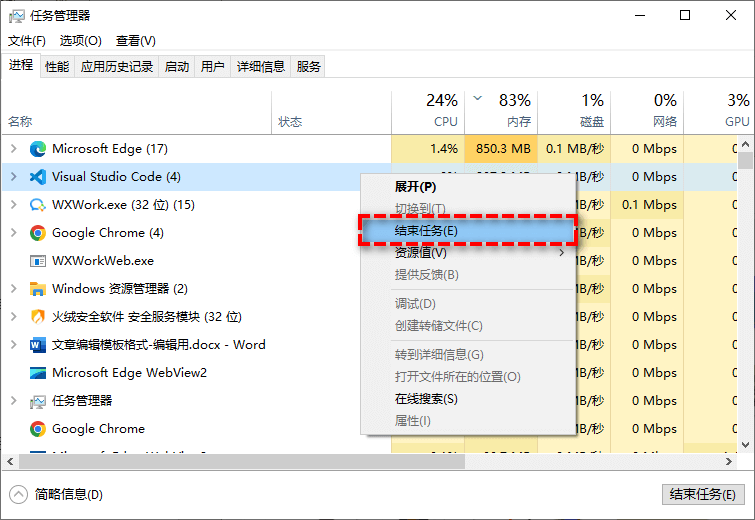Click the standalone Google Chrome icon
The width and height of the screenshot is (755, 520).
[38, 429]
